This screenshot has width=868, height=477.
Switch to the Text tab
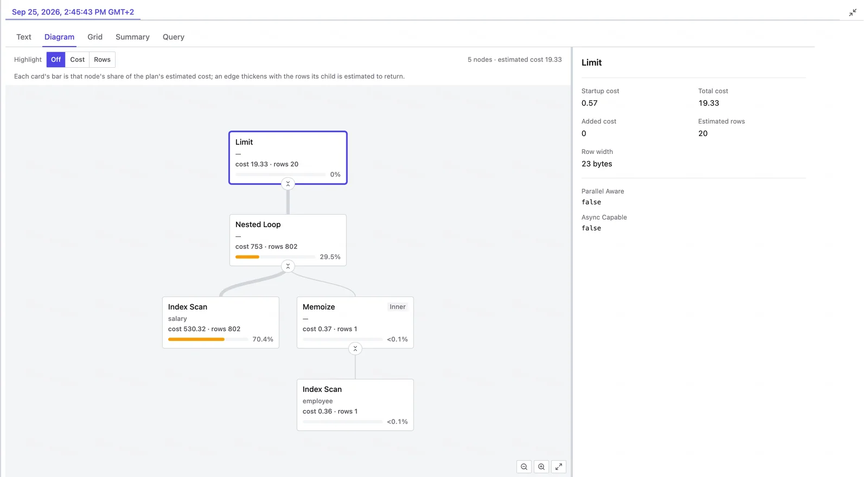[x=24, y=37]
